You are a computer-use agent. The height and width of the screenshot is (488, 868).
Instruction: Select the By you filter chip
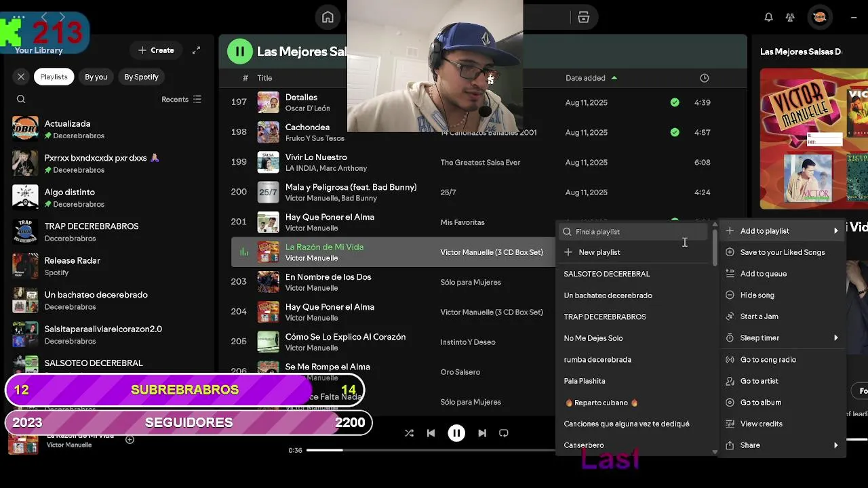96,77
